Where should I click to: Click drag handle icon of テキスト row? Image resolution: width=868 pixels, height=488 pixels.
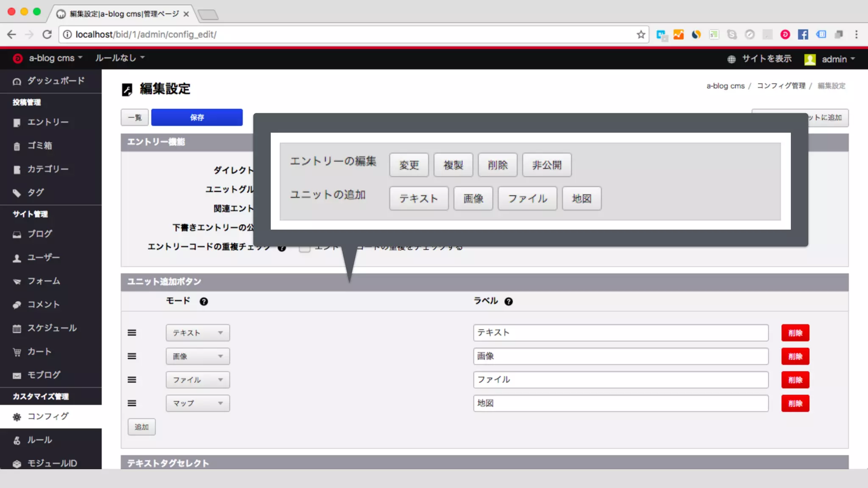(x=132, y=333)
